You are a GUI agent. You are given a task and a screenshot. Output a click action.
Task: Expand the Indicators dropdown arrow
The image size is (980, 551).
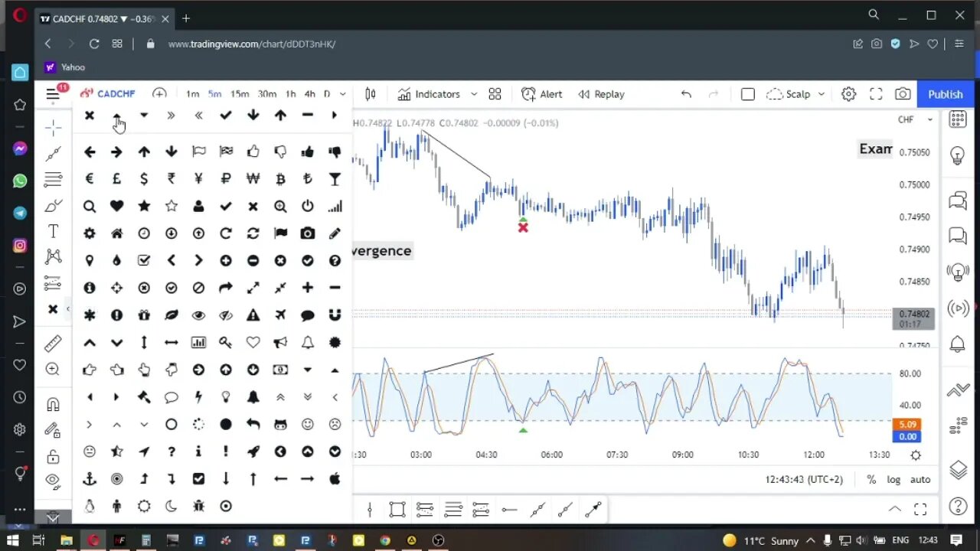tap(474, 94)
